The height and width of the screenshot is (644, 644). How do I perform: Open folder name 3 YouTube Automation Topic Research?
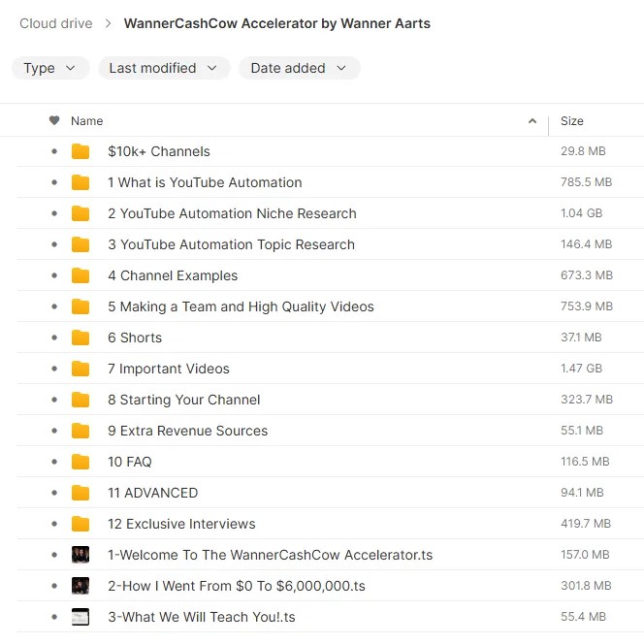231,244
